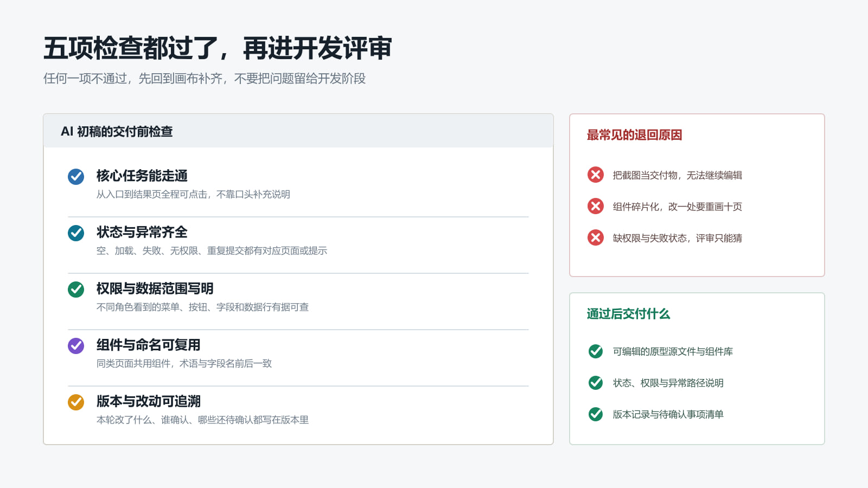Screen dimensions: 868x488
Task: Click the heading 核心任务能走通
Action: tap(142, 176)
